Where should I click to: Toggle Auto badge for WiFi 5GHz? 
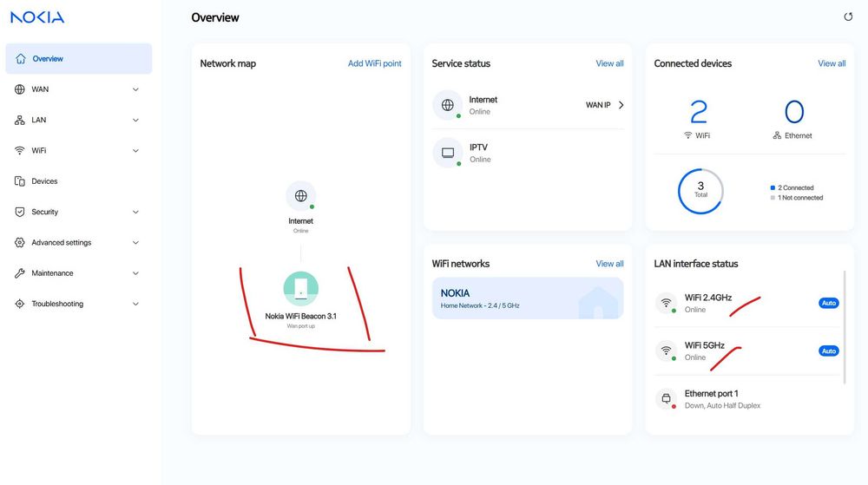click(x=829, y=351)
